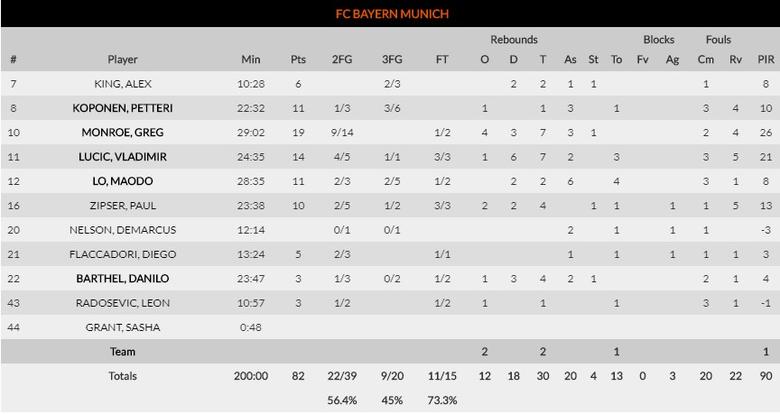
Task: Click the 3FG column header
Action: (x=392, y=59)
